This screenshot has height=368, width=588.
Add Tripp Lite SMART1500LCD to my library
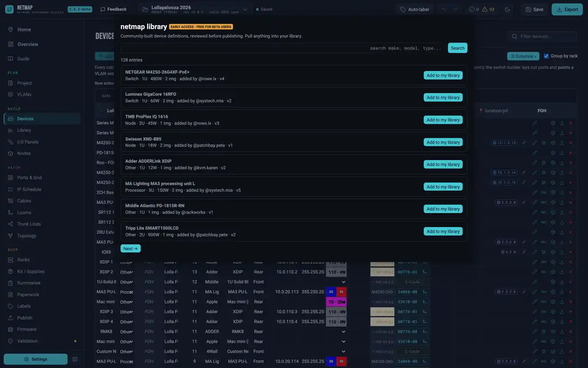[x=443, y=231]
